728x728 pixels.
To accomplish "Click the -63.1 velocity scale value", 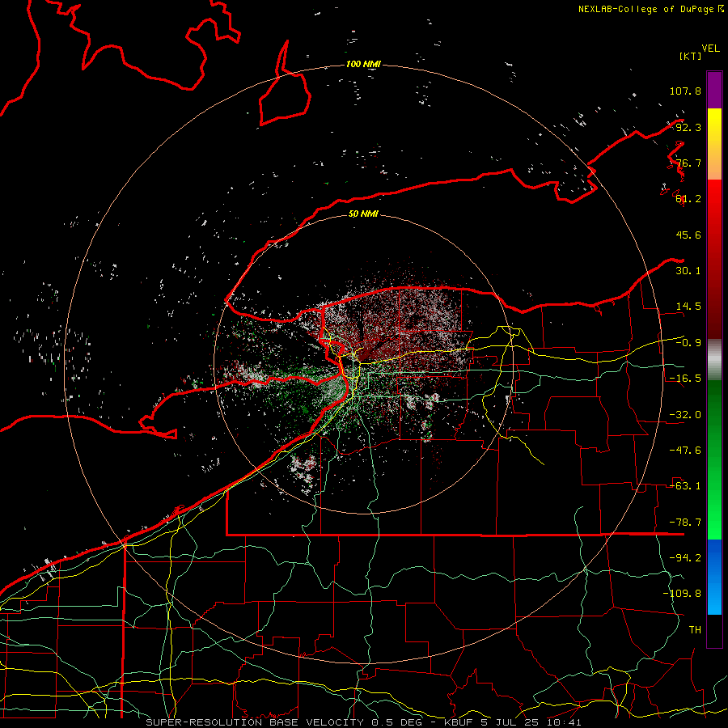I will coord(685,486).
